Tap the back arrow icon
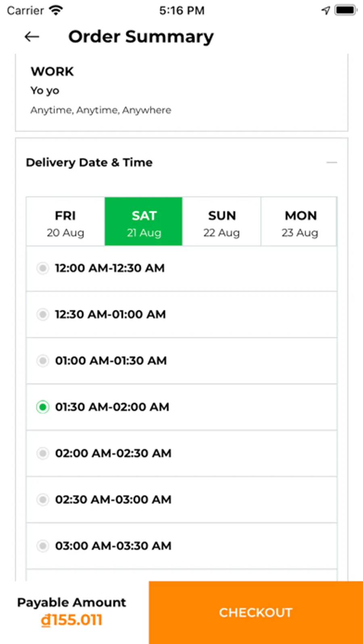The width and height of the screenshot is (363, 644). [x=32, y=37]
